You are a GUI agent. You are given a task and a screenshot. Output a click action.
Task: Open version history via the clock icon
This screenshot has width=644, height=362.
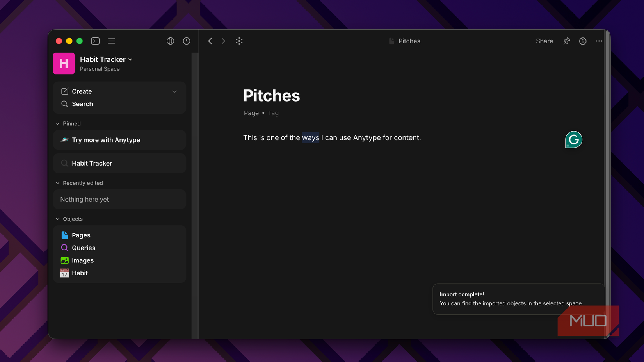pyautogui.click(x=187, y=41)
